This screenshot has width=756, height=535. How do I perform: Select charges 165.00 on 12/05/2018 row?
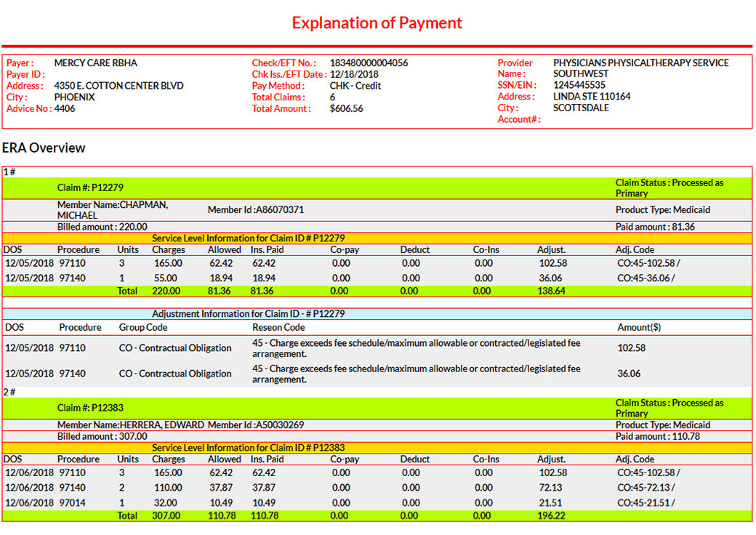click(168, 263)
